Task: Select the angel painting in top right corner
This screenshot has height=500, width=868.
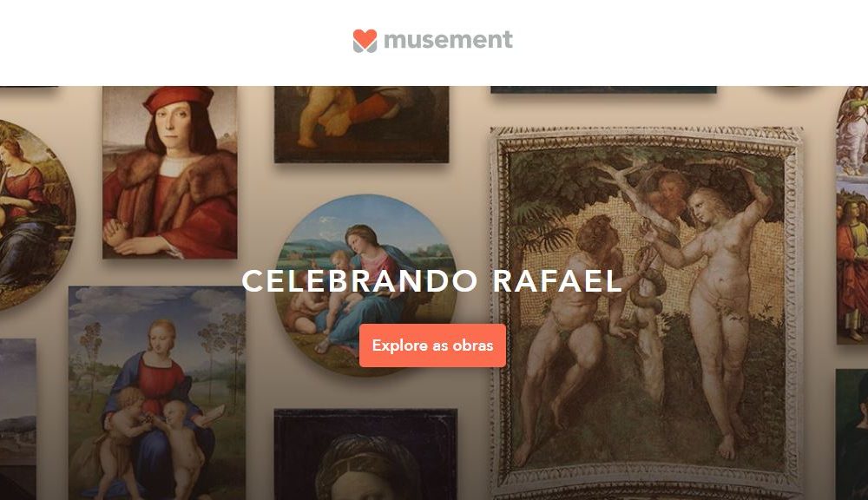Action: pos(852,132)
